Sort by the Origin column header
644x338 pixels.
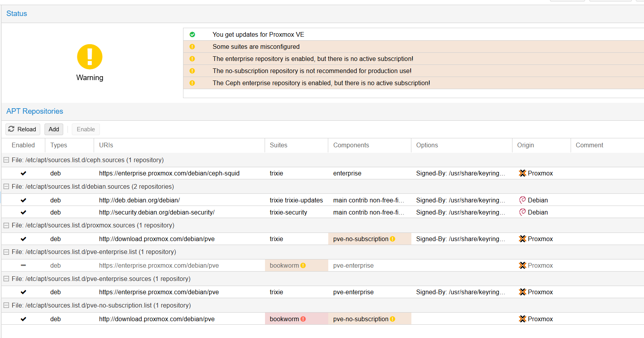(x=541, y=145)
